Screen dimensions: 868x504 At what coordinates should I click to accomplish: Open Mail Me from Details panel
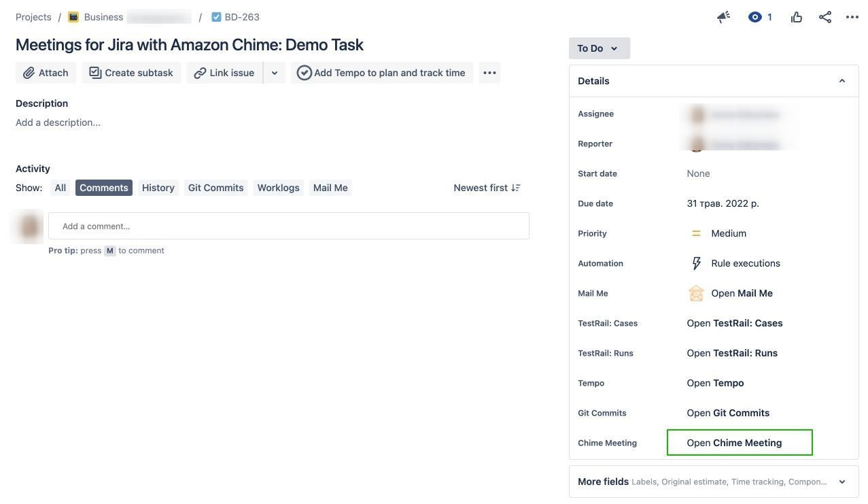742,293
